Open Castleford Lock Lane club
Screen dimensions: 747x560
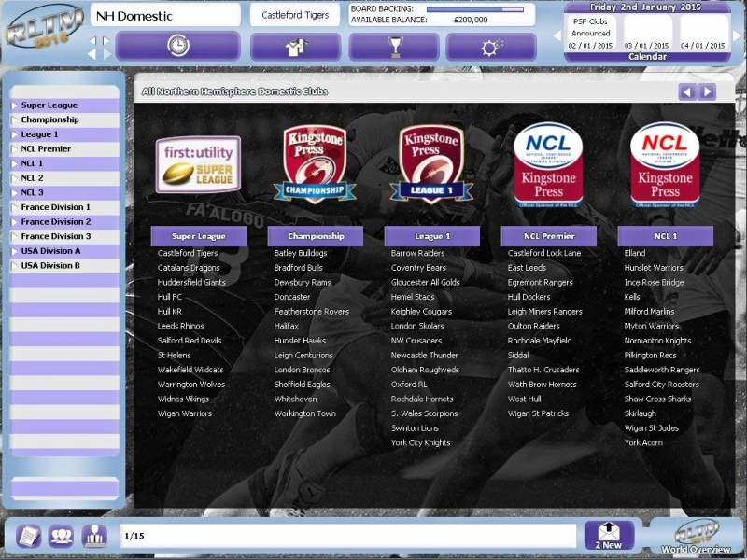(x=544, y=253)
